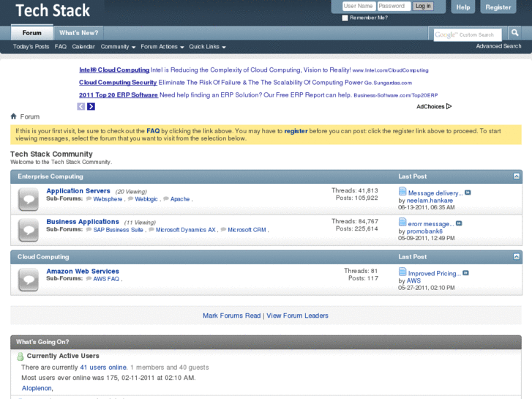This screenshot has height=399, width=532.
Task: Click the Websphere sub-forum bubble icon
Action: 89,199
